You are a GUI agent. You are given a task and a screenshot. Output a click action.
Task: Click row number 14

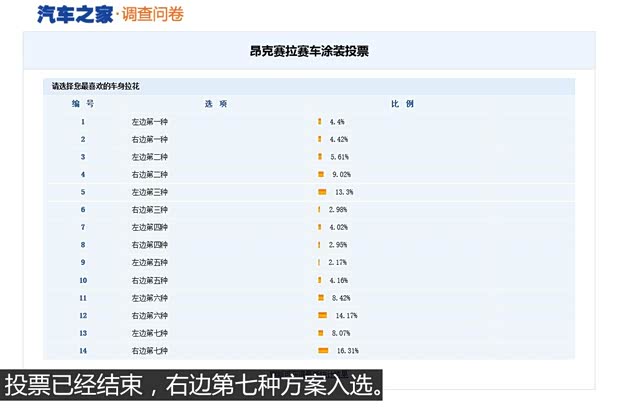83,350
